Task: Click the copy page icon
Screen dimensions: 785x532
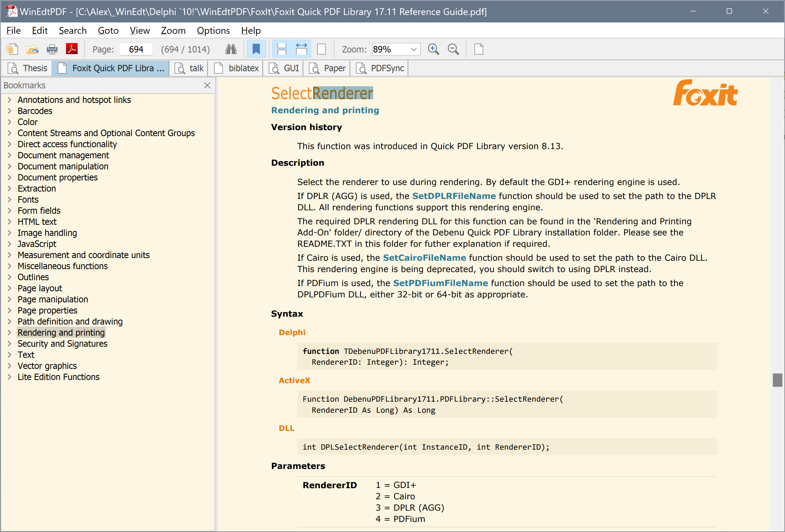Action: click(12, 49)
